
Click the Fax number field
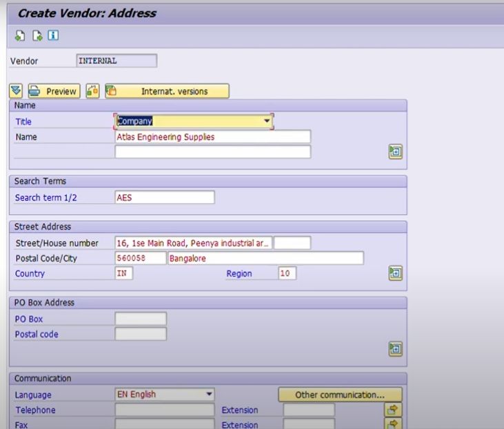pos(165,424)
